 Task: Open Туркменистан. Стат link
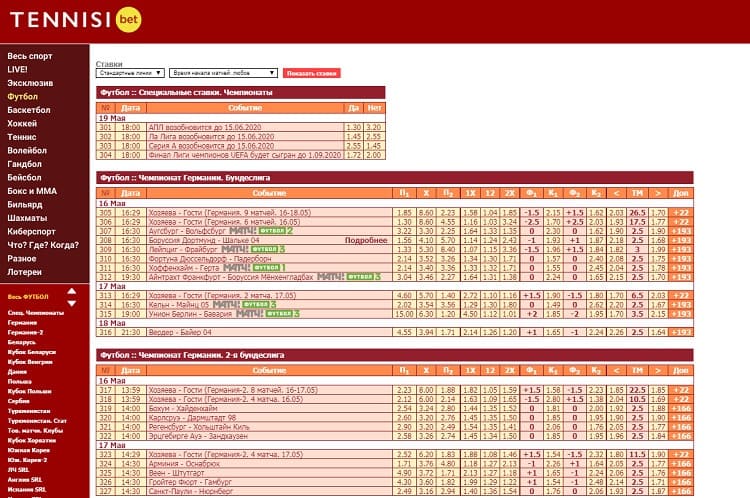coord(37,421)
